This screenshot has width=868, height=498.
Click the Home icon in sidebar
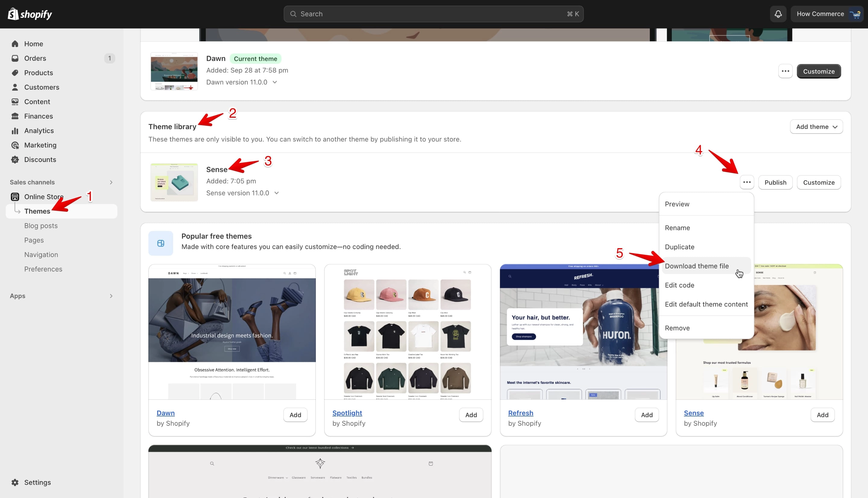[x=15, y=44]
